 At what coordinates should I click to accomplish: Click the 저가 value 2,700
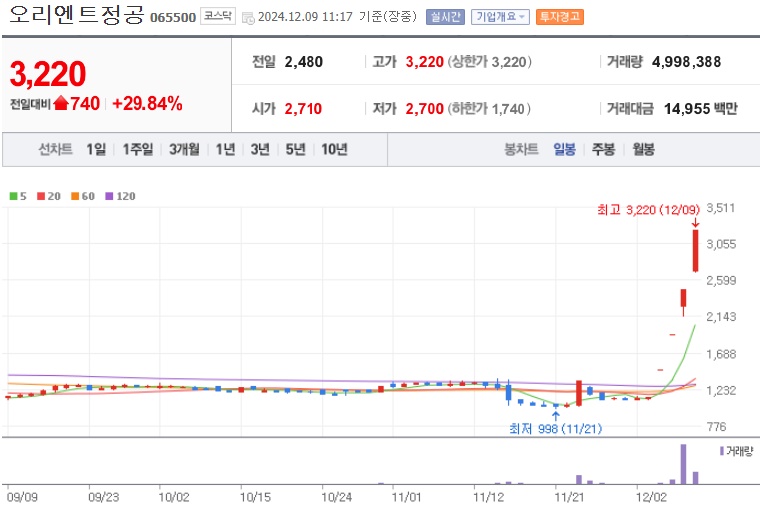(x=425, y=109)
